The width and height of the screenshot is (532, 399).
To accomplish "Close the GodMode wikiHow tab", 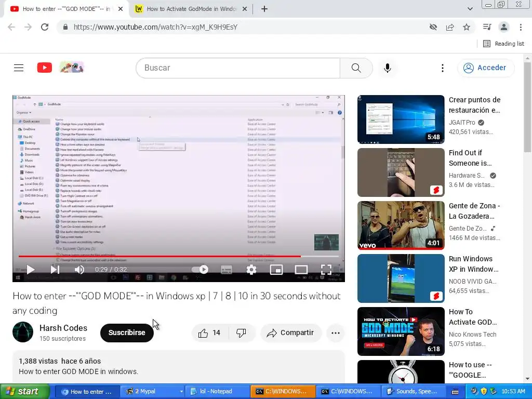I will 245,9.
